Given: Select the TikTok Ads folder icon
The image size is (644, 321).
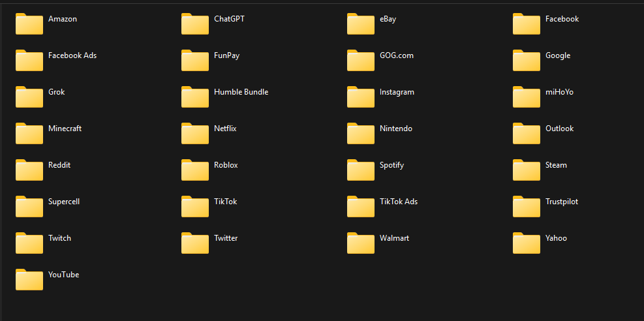Looking at the screenshot, I should click(361, 206).
